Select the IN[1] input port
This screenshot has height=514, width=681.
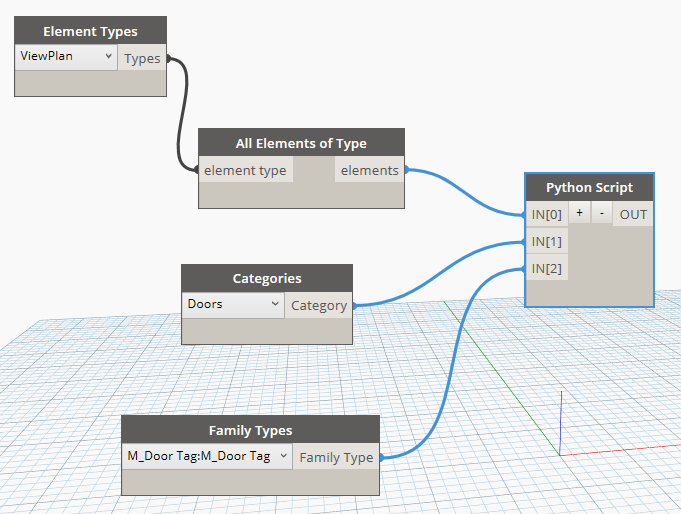pos(546,241)
